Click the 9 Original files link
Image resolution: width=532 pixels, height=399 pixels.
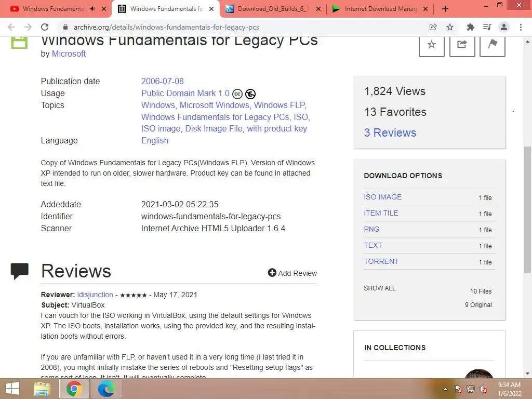pyautogui.click(x=478, y=305)
